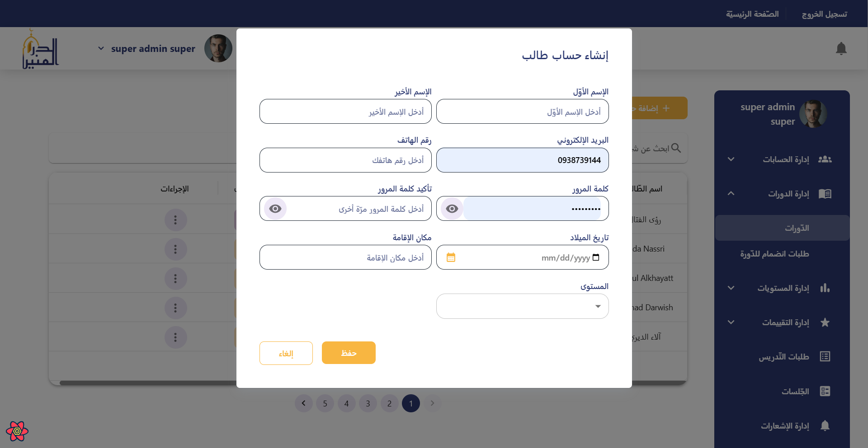Image resolution: width=868 pixels, height=448 pixels.
Task: Toggle confirm password visibility eye icon
Action: [x=275, y=209]
